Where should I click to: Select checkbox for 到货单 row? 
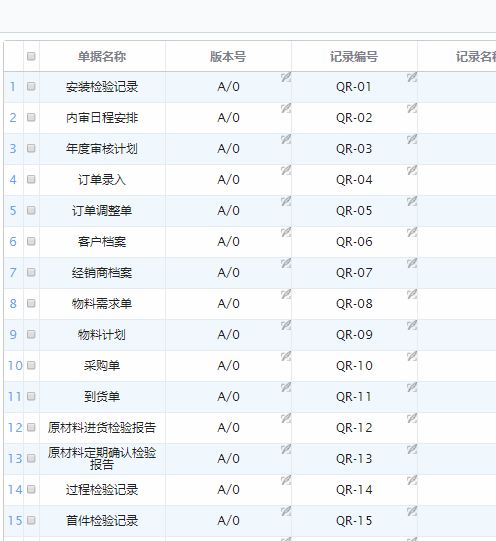[x=31, y=396]
